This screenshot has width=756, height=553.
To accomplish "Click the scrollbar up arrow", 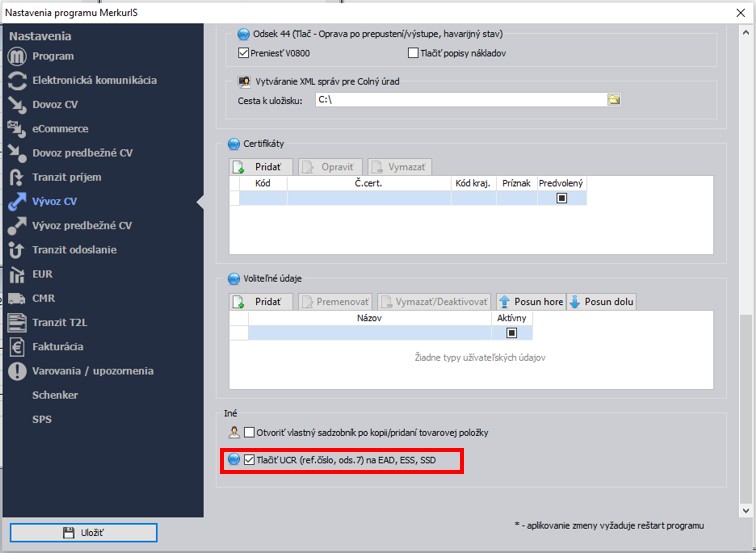I will (x=745, y=32).
